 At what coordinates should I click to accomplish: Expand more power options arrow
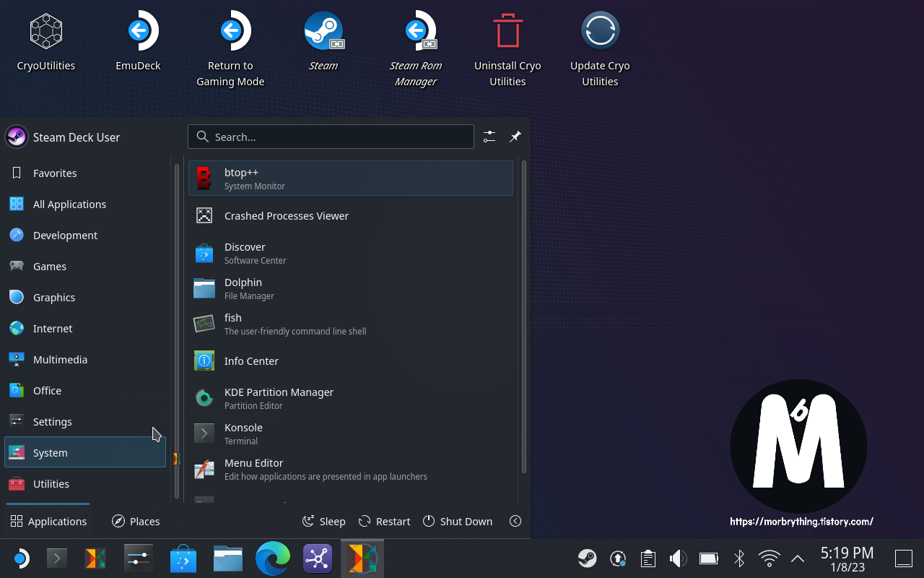[x=515, y=521]
